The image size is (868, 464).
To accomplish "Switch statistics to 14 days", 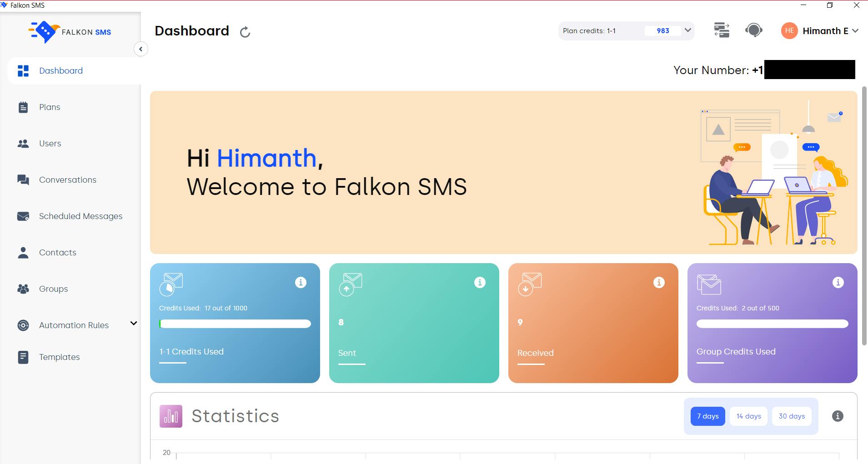I will click(748, 416).
